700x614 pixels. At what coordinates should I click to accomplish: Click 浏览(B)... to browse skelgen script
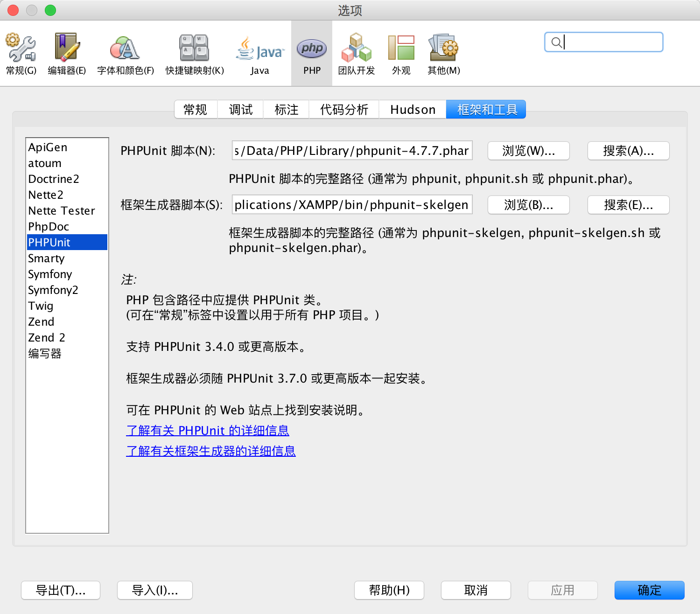tap(529, 205)
